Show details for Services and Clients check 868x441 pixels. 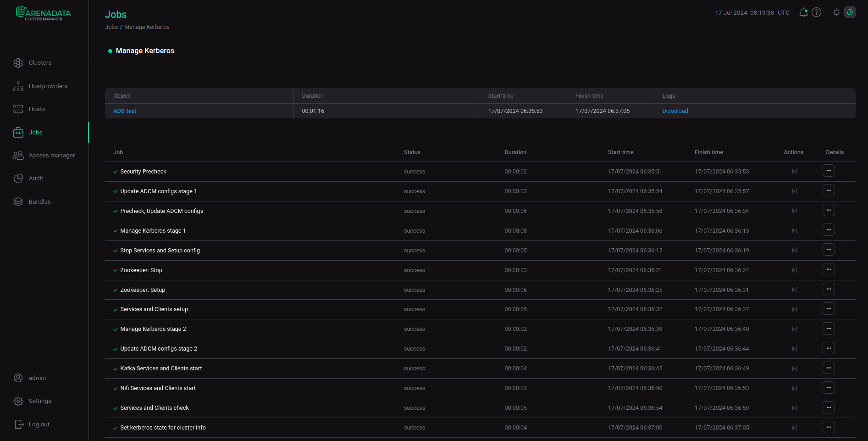point(829,408)
